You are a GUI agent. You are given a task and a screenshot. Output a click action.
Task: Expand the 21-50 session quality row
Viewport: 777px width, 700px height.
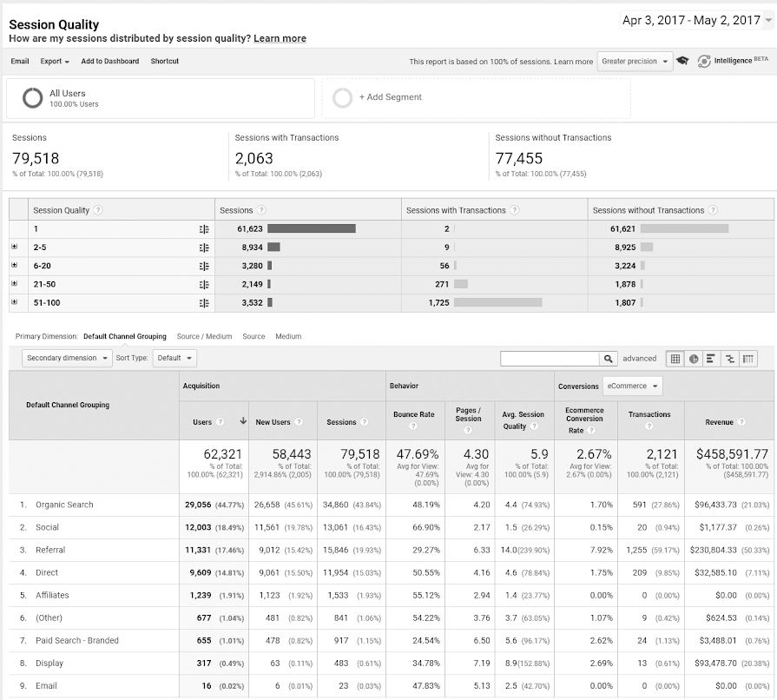[15, 284]
